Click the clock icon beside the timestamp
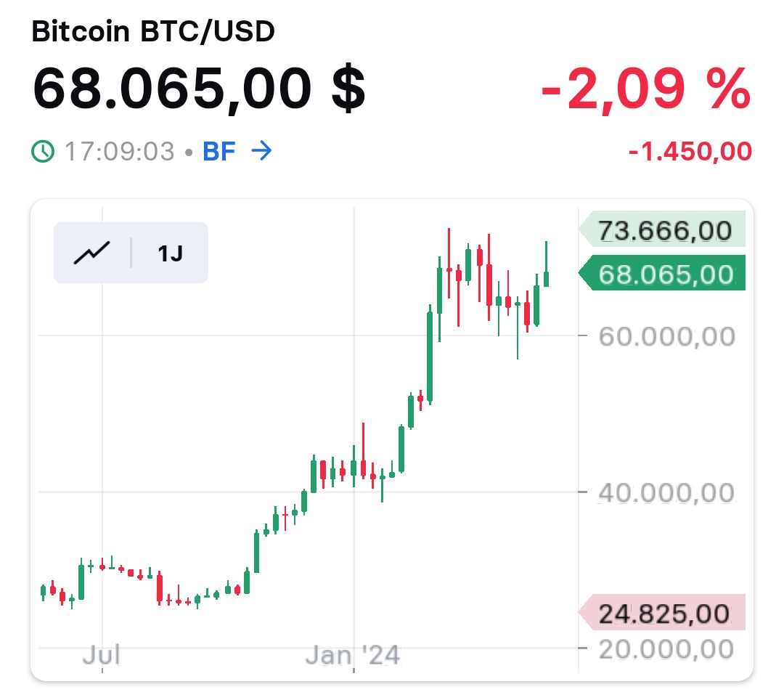The height and width of the screenshot is (700, 784). 44,151
